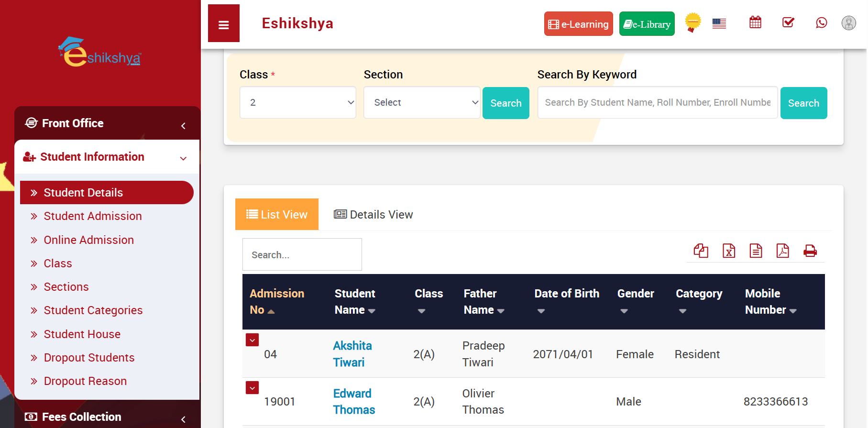Expand row details for Edward Thomas

click(x=252, y=387)
